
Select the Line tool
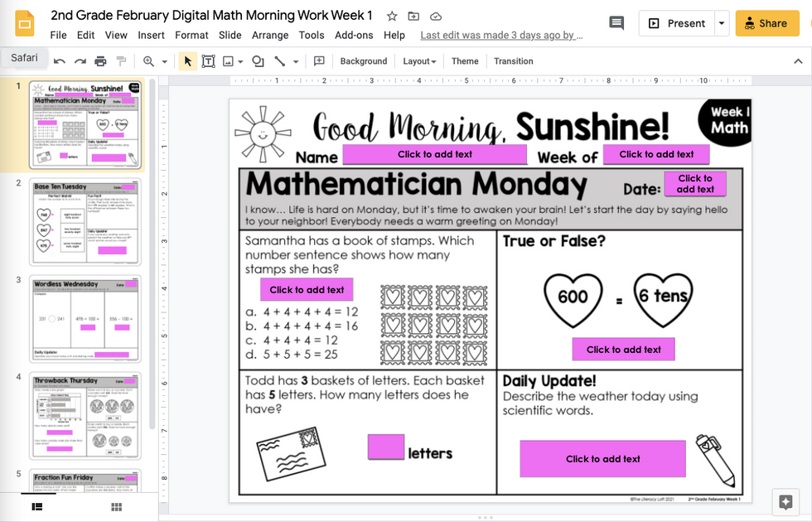[282, 60]
